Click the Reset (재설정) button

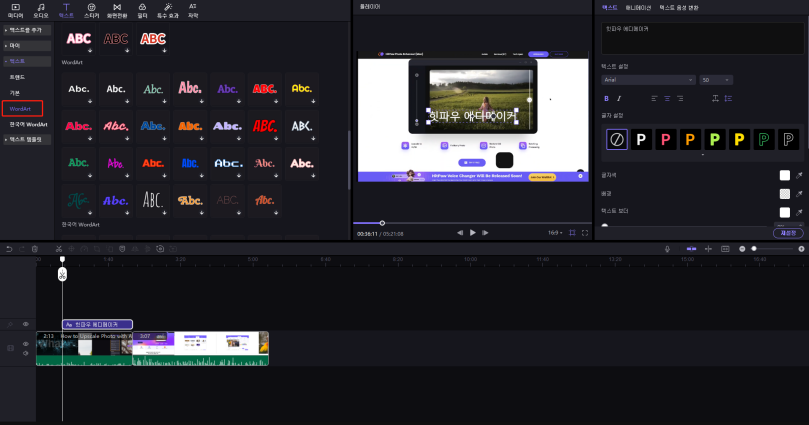(788, 233)
